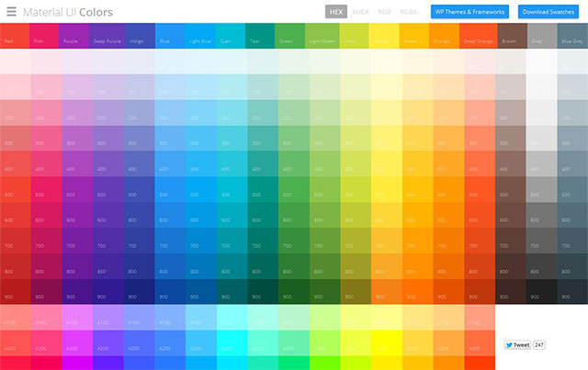
Task: Pick the Blue Grey 600 swatch
Action: click(572, 215)
